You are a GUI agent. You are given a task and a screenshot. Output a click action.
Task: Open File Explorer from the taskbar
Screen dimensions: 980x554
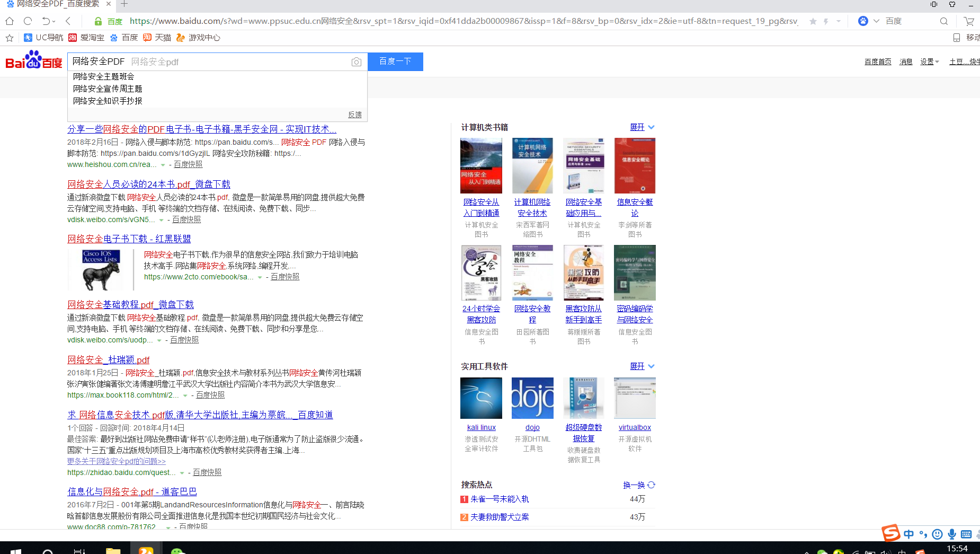point(113,551)
